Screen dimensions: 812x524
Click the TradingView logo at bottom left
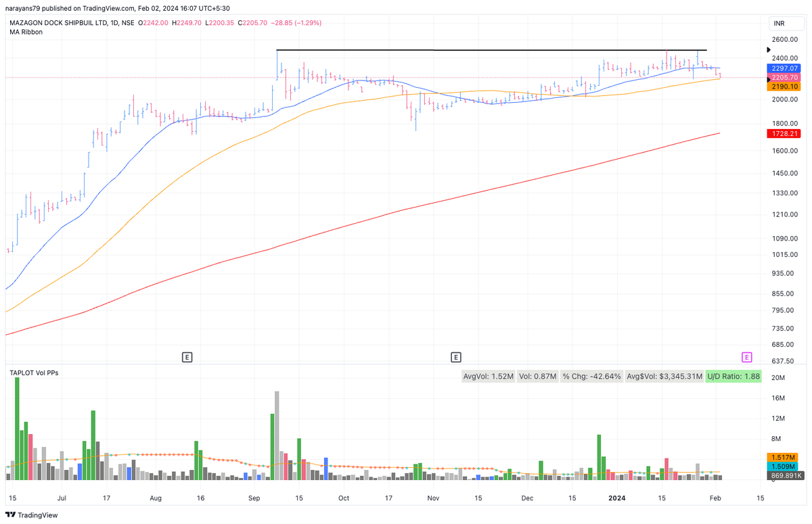(x=32, y=515)
